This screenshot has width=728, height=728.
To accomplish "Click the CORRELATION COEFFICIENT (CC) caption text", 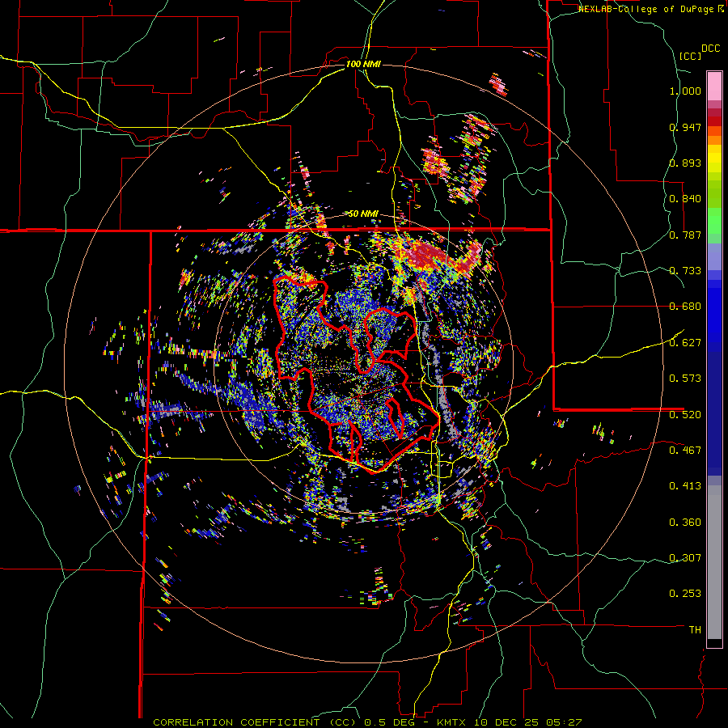I will pos(255,722).
